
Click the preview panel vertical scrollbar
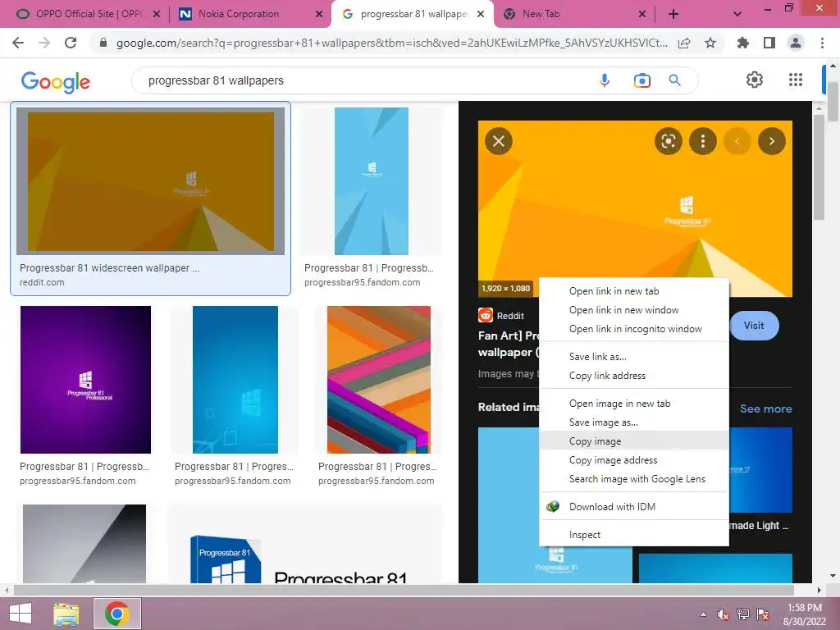(x=819, y=166)
